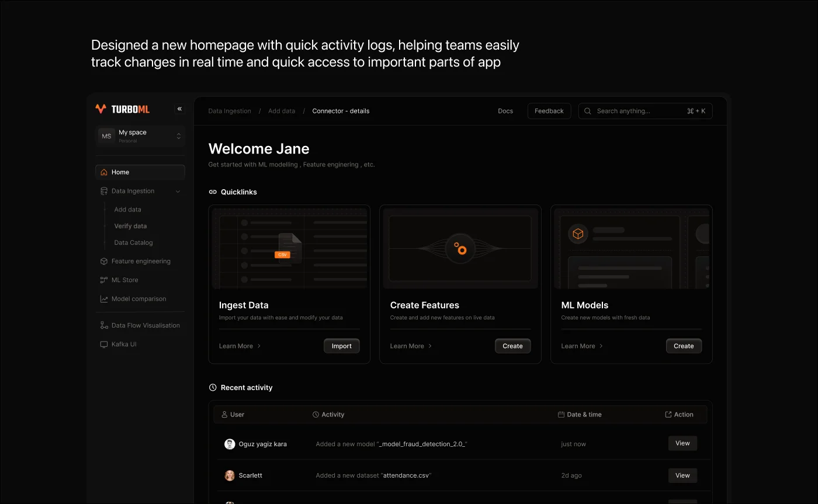Click the Data Ingestion database icon
Image resolution: width=818 pixels, height=504 pixels.
coord(104,191)
